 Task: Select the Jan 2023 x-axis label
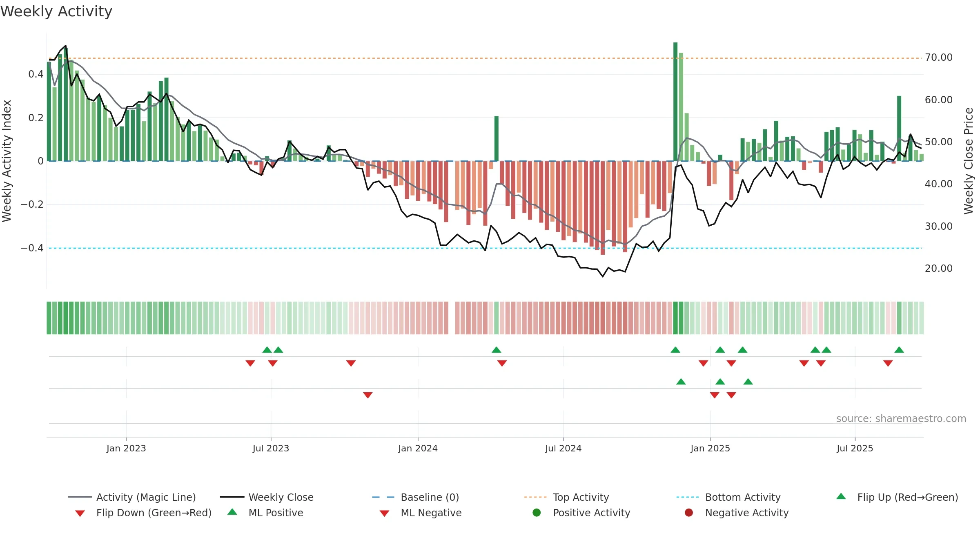click(x=126, y=448)
